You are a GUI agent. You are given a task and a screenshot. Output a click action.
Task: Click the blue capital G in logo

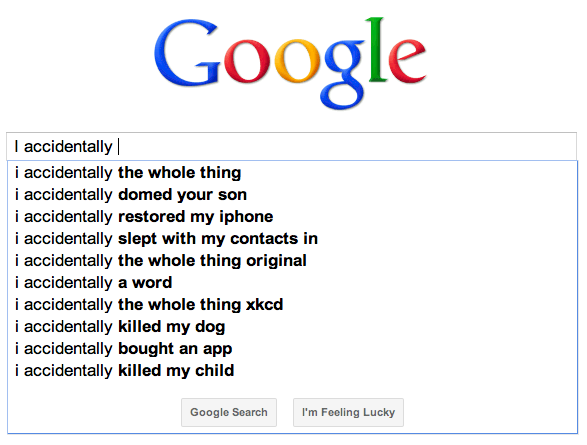tap(187, 52)
